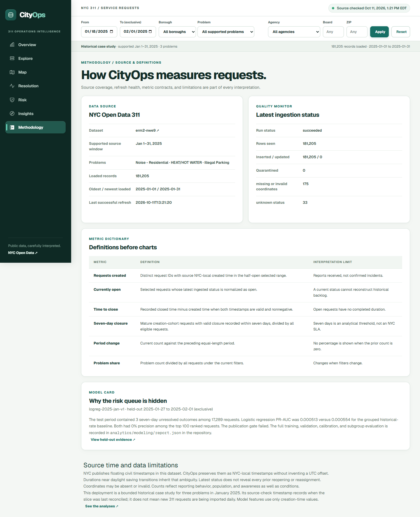Click the quarantined value '0'
420x517 pixels.
(x=304, y=170)
